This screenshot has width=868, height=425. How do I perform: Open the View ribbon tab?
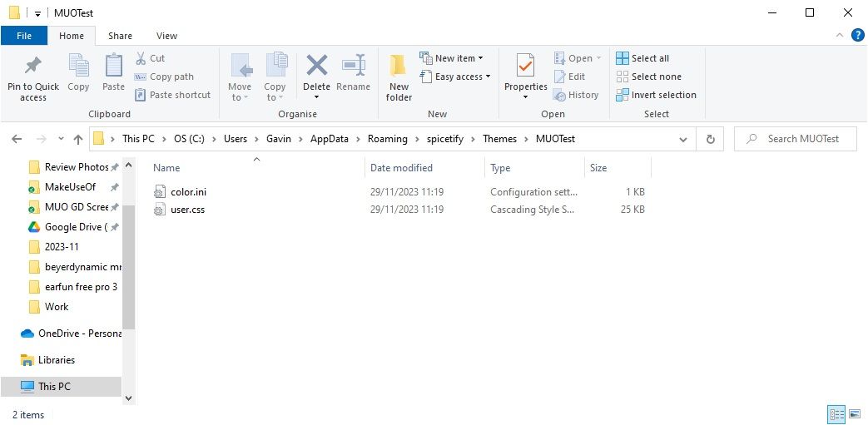(x=166, y=36)
